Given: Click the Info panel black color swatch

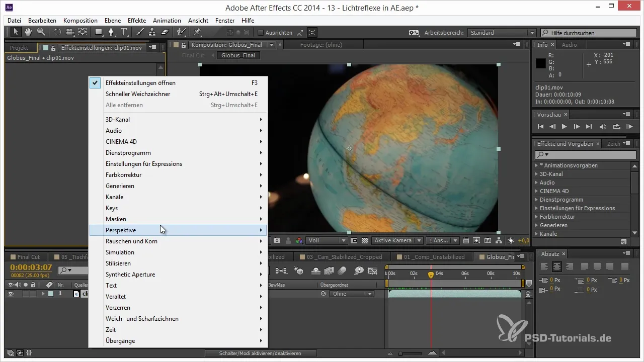Looking at the screenshot, I should click(x=541, y=63).
